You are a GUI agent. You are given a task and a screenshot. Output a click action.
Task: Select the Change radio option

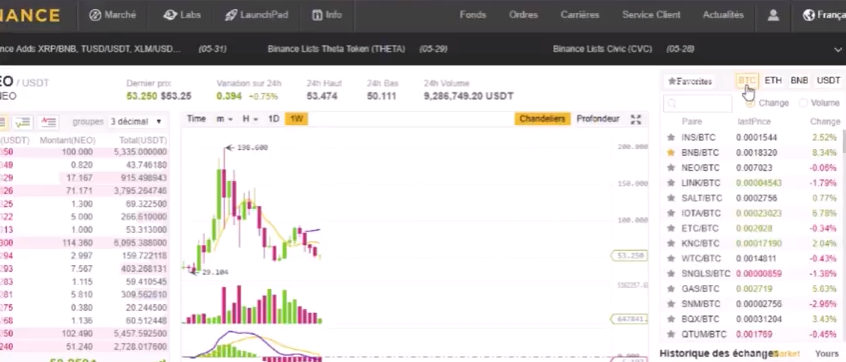[x=751, y=103]
